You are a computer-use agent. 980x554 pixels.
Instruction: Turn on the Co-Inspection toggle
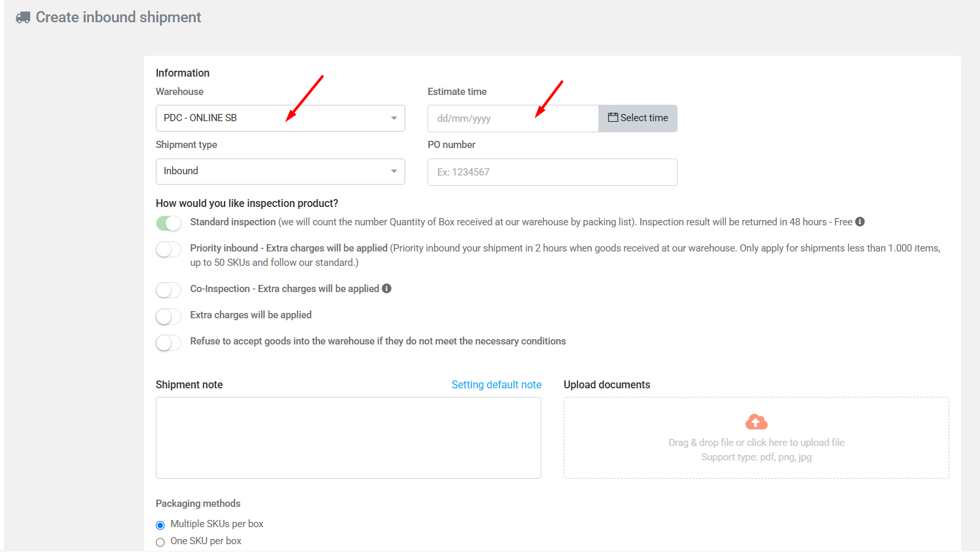point(168,290)
